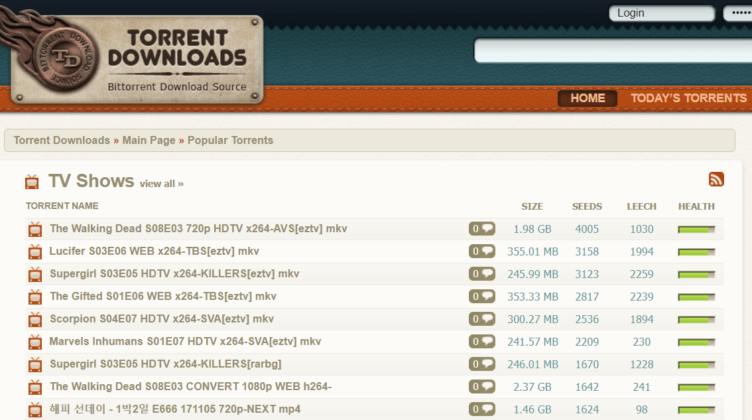Click the TV Shows section heading
Image resolution: width=752 pixels, height=420 pixels.
91,181
